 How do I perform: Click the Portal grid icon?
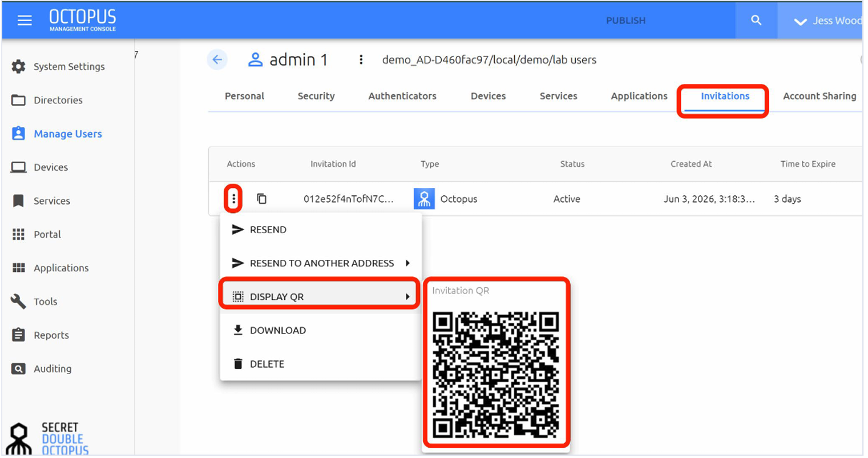(x=18, y=235)
